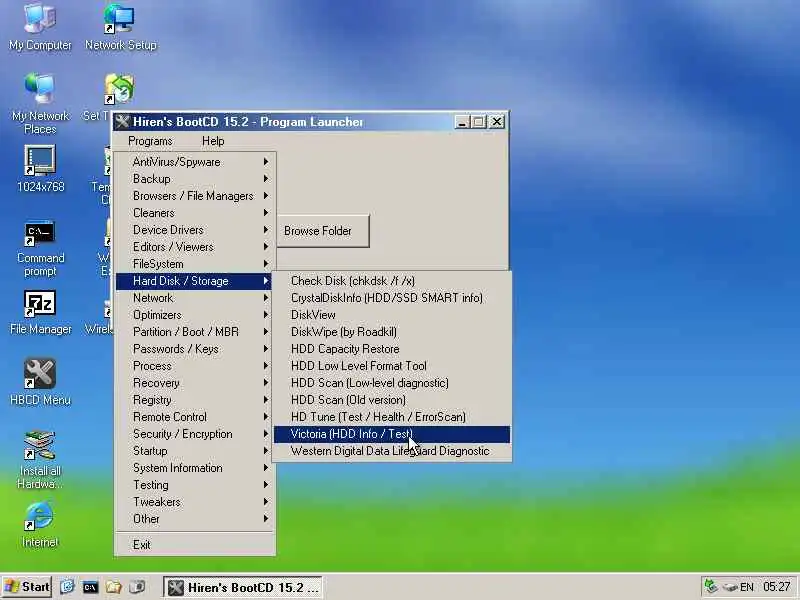Open the Optimizers category
Screen dimensions: 800x600
click(196, 315)
